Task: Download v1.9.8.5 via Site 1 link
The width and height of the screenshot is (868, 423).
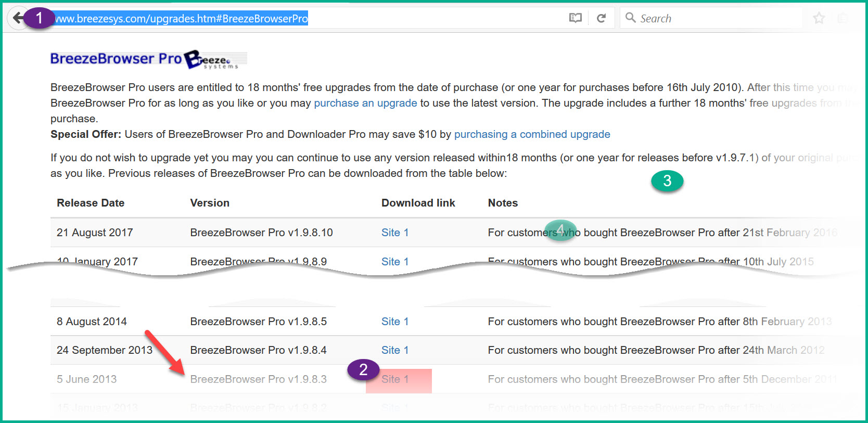Action: tap(395, 322)
